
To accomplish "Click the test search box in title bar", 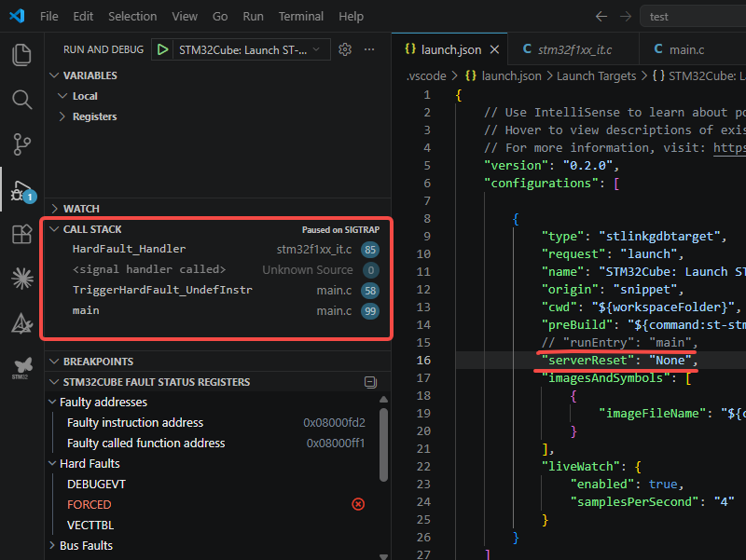I will click(x=693, y=17).
